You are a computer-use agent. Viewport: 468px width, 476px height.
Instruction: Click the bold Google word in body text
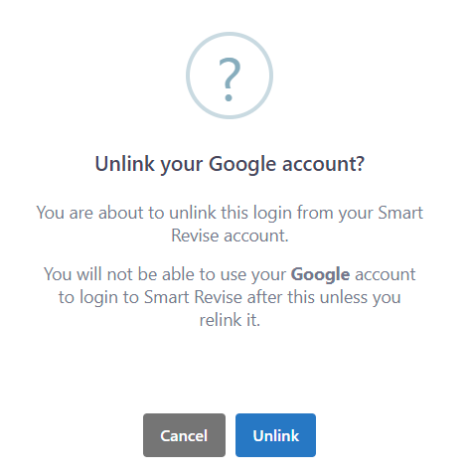pos(320,275)
